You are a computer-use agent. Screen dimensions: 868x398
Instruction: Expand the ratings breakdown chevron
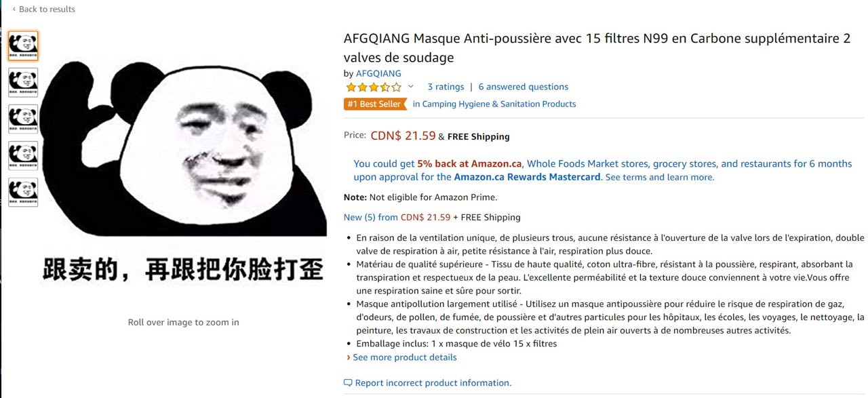(410, 87)
